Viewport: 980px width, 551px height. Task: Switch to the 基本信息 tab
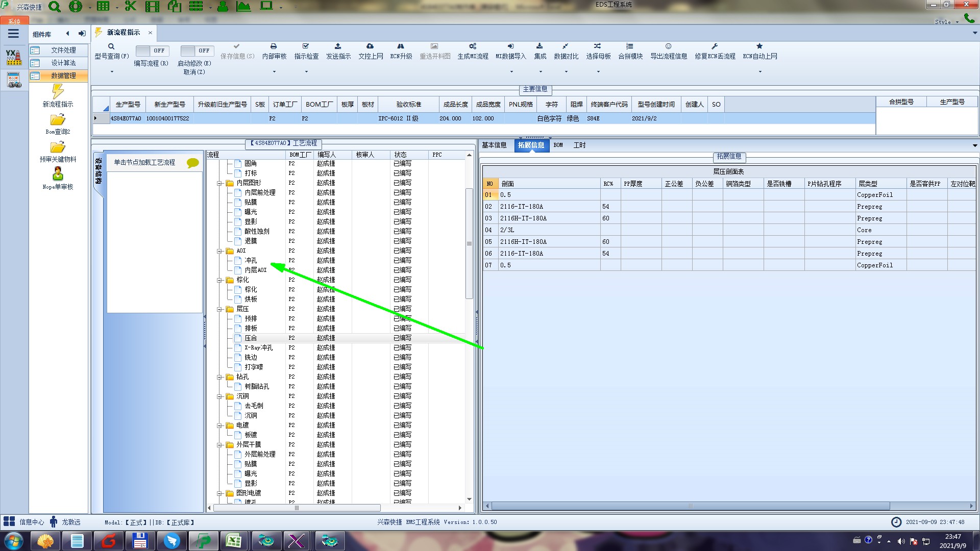coord(494,145)
